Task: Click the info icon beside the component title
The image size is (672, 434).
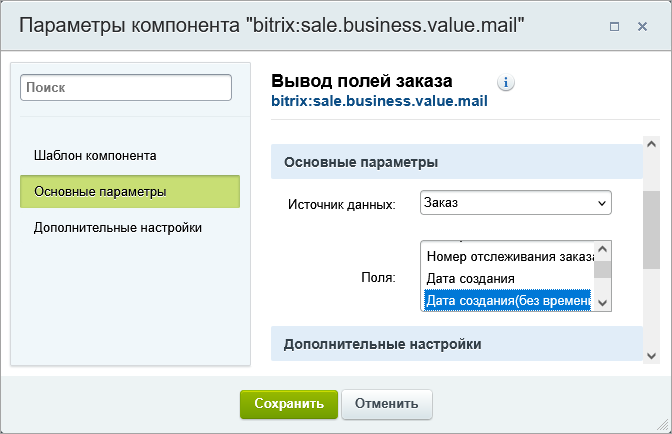Action: (506, 82)
